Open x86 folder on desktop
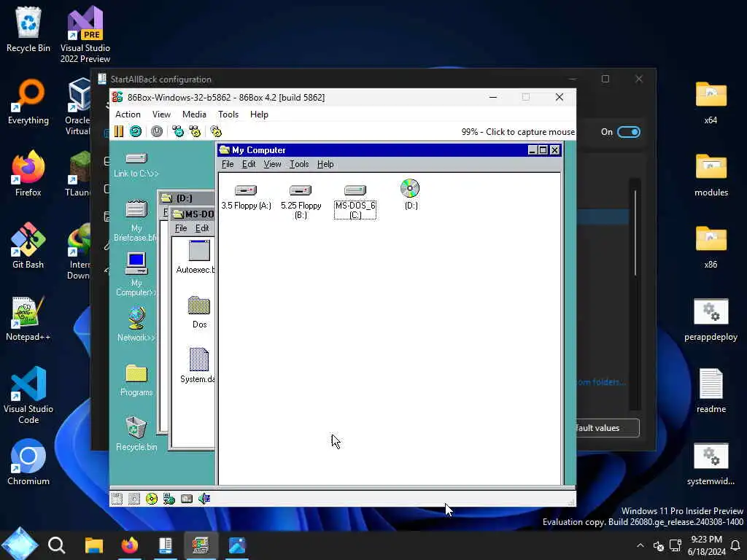 point(711,246)
